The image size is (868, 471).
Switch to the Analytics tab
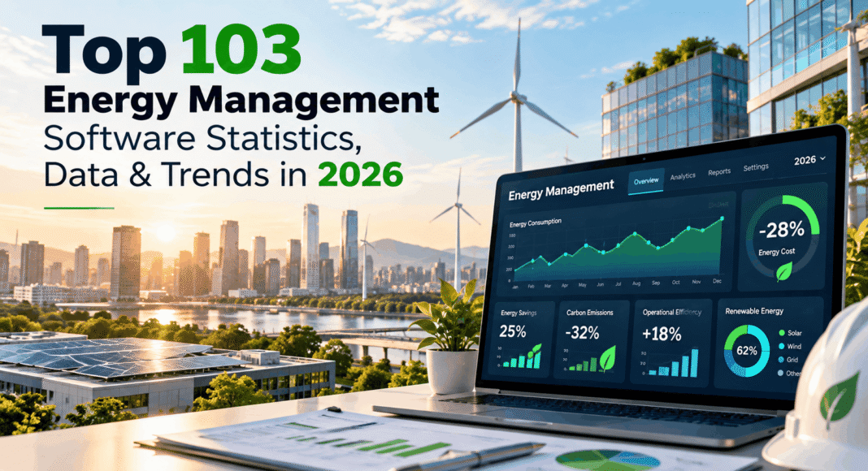tap(683, 176)
